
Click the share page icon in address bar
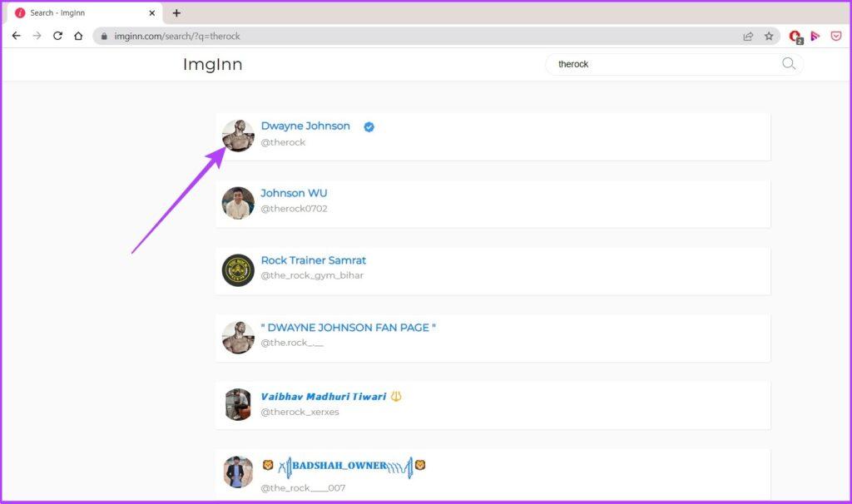(x=748, y=37)
